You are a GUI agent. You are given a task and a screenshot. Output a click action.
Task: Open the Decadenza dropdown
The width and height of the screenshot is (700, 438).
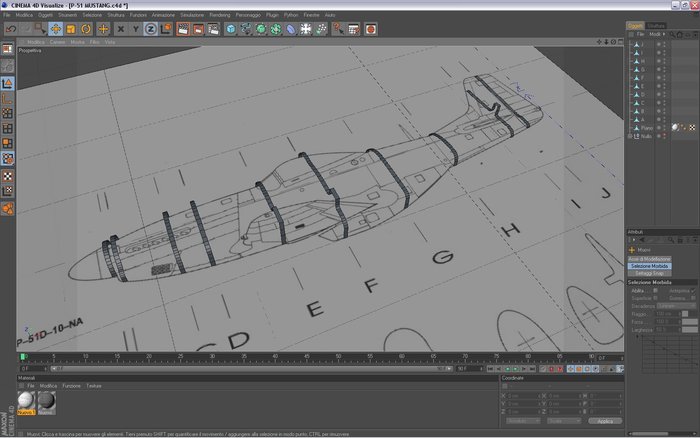676,306
